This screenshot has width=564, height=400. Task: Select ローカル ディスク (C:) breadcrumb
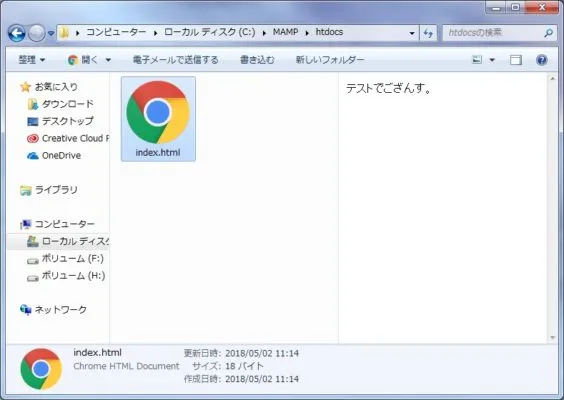(x=210, y=32)
